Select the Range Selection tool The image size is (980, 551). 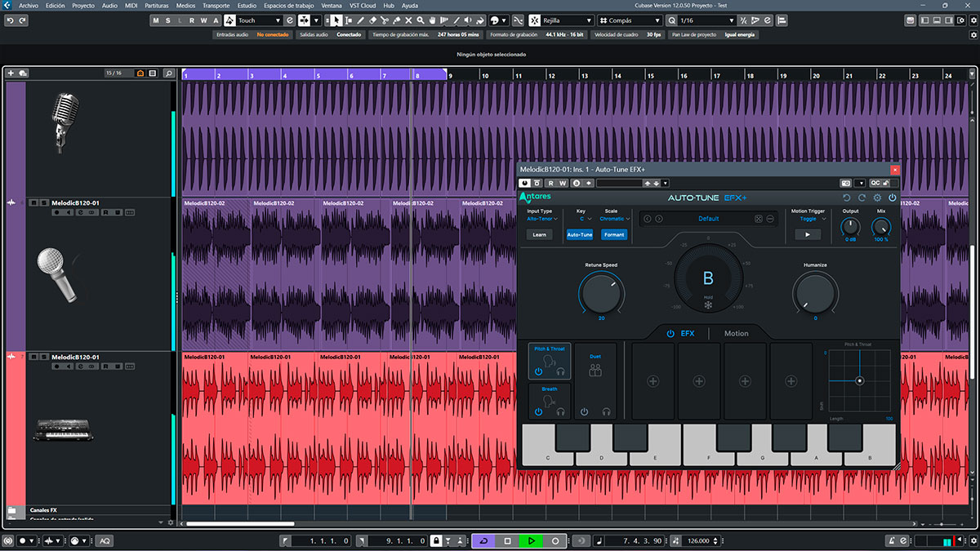pyautogui.click(x=348, y=20)
